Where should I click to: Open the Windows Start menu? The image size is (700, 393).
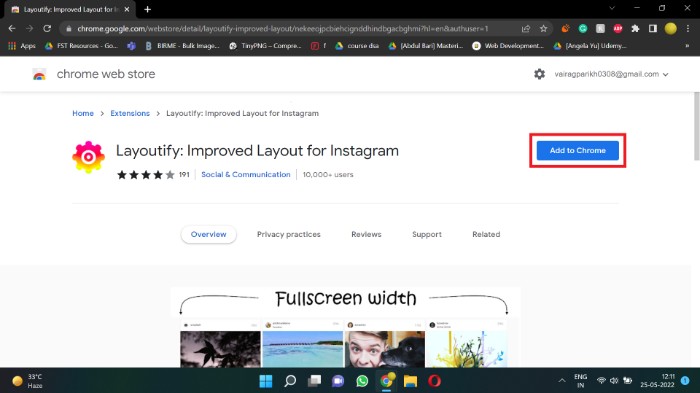(266, 381)
